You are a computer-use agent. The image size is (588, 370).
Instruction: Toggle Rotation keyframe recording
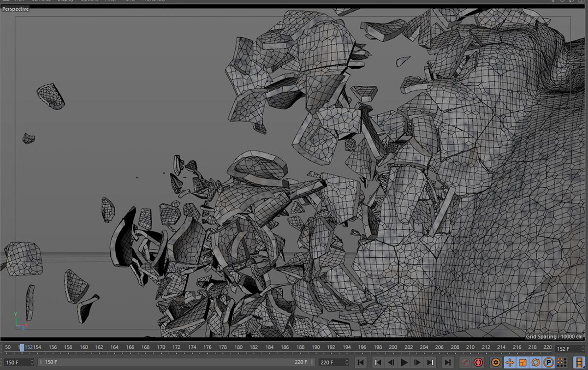click(535, 363)
